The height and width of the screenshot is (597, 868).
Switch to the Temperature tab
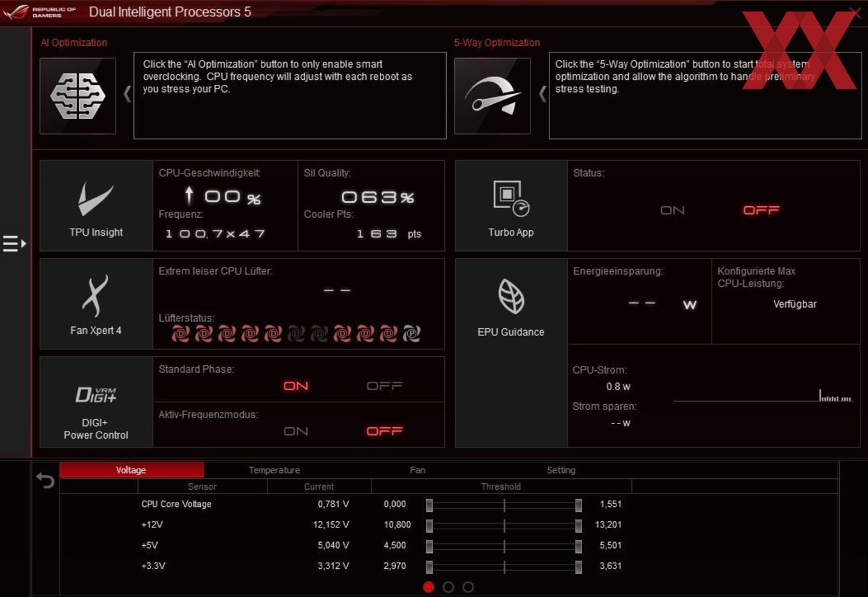click(x=274, y=470)
